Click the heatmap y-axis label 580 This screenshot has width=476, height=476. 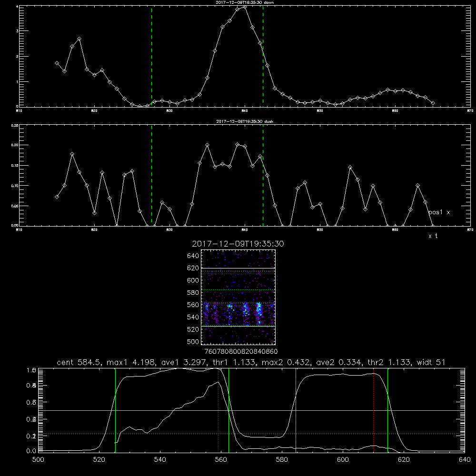(x=193, y=293)
